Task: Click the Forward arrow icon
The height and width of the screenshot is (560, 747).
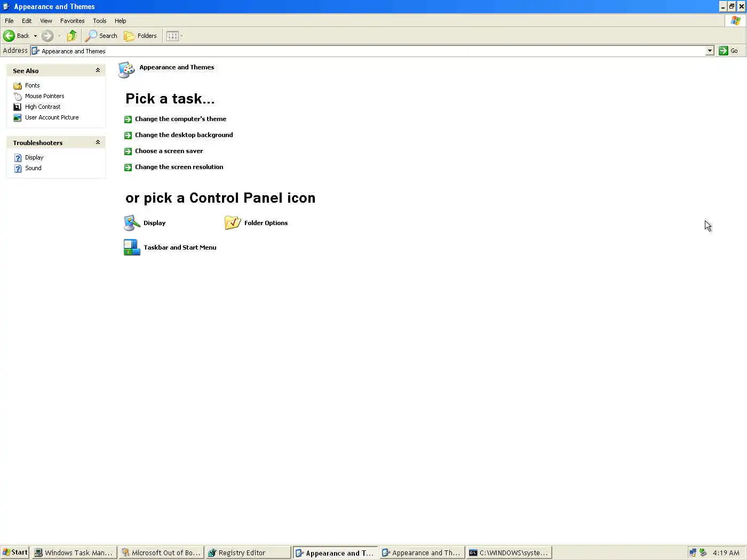Action: click(47, 36)
